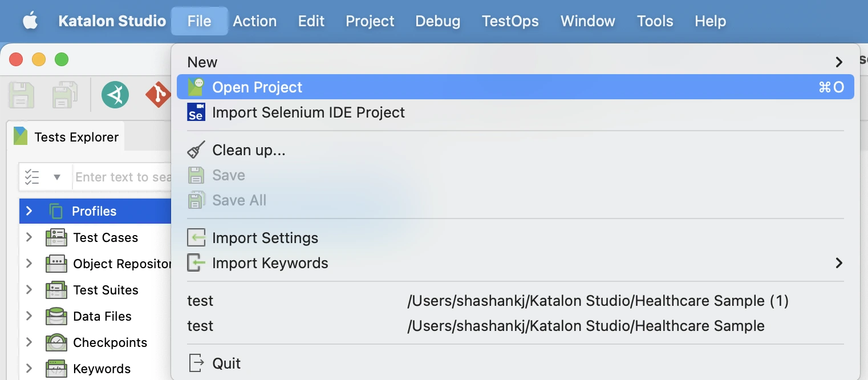Click the Data Files database icon
This screenshot has height=380, width=868.
click(x=56, y=316)
